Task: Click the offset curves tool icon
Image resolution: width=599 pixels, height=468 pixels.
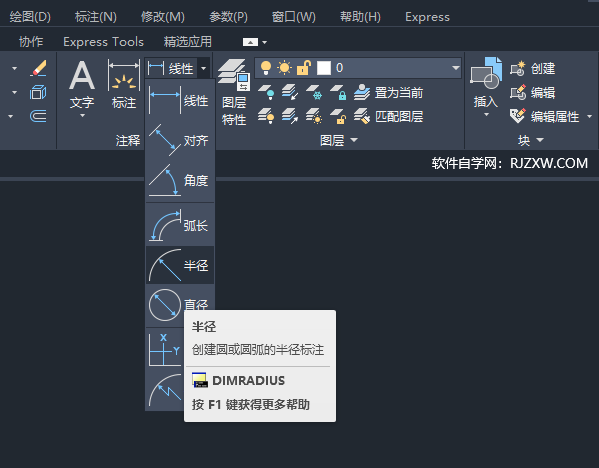Action: [x=38, y=116]
